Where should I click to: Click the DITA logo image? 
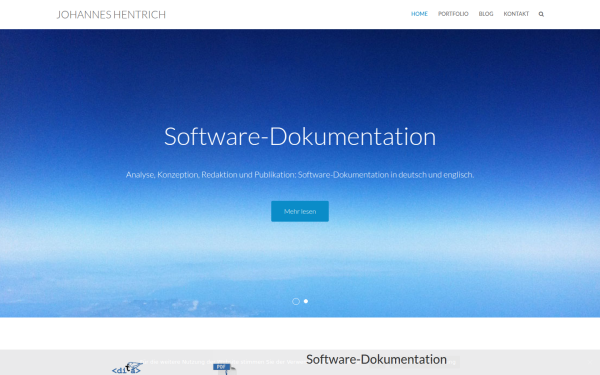click(127, 368)
